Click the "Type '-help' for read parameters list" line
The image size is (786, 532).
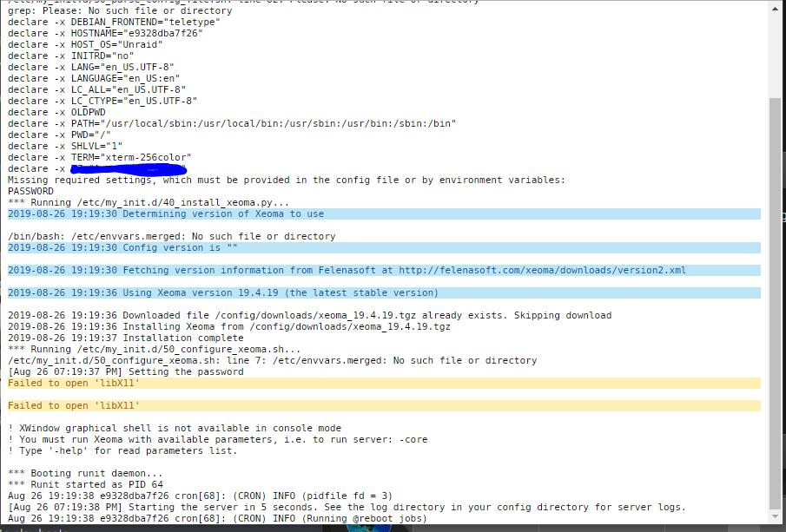pos(122,450)
